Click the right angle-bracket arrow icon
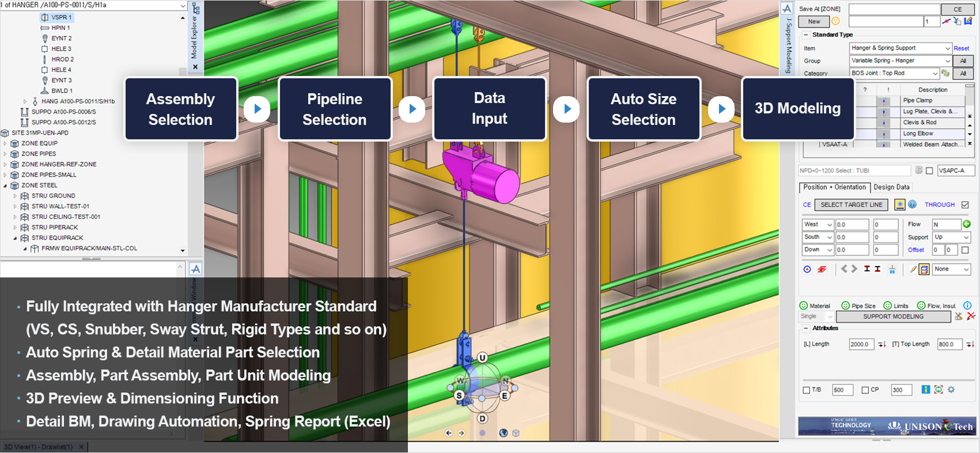 point(854,269)
